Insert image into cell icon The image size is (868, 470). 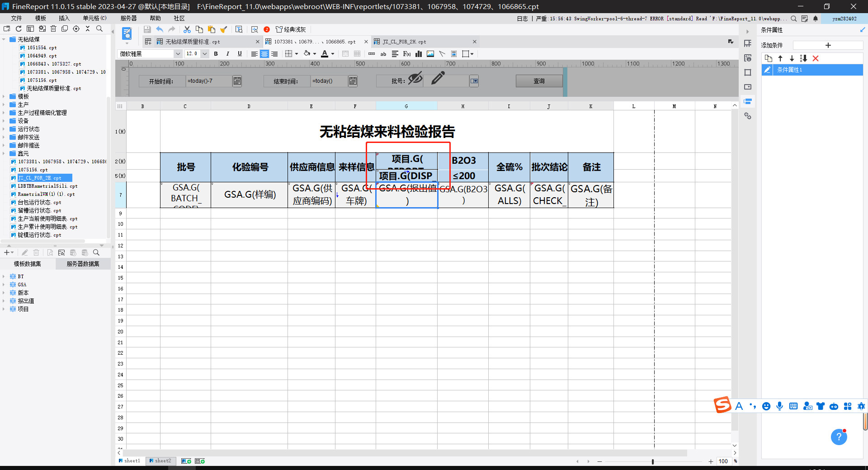(430, 54)
